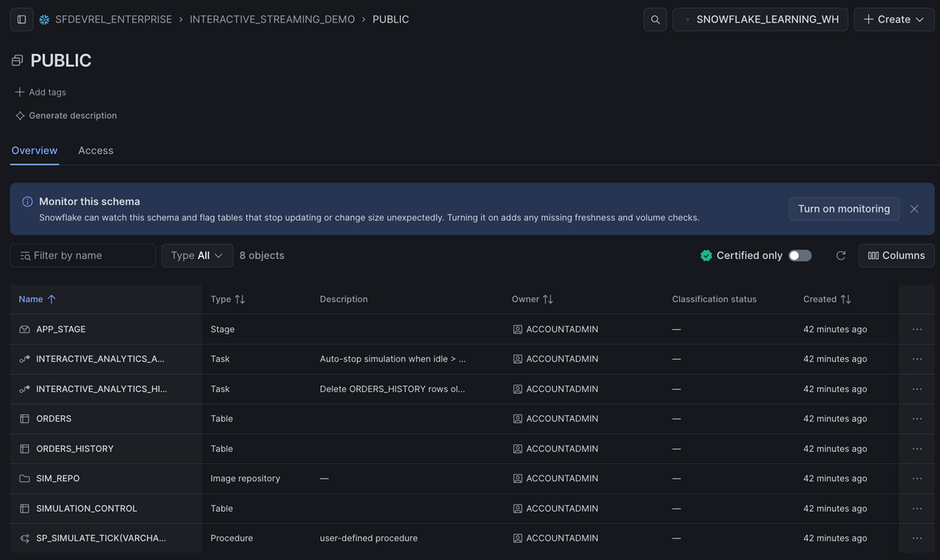Sort by the Owner column header
940x560 pixels.
point(532,299)
